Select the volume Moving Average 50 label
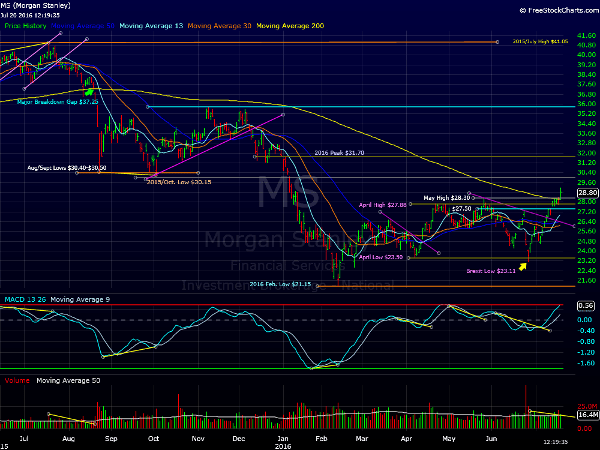 point(68,380)
